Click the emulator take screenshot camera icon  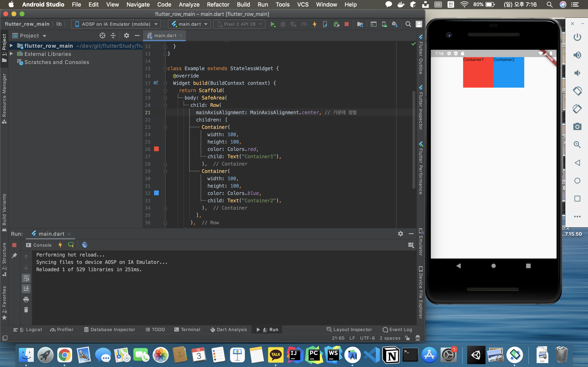pyautogui.click(x=577, y=126)
